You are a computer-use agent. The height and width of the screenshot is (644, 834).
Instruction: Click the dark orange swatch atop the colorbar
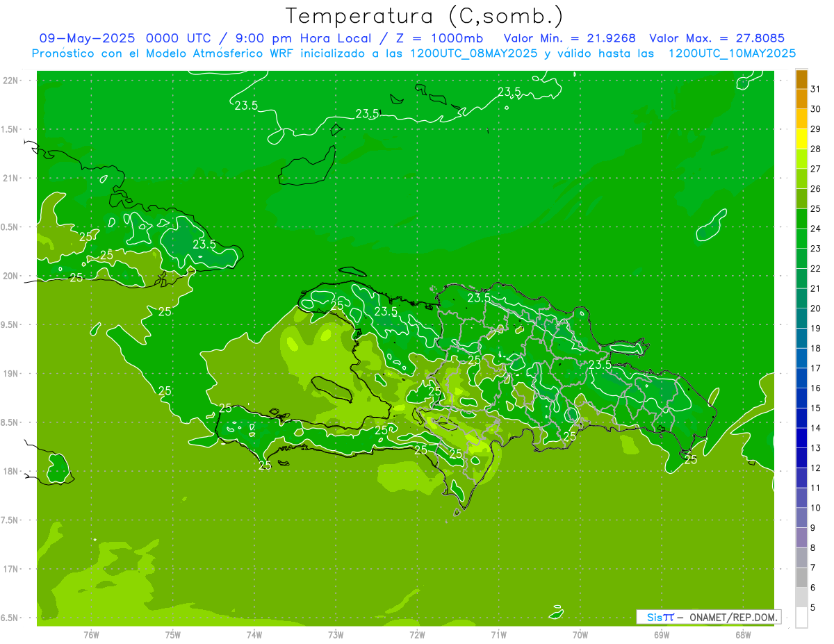coord(801,79)
